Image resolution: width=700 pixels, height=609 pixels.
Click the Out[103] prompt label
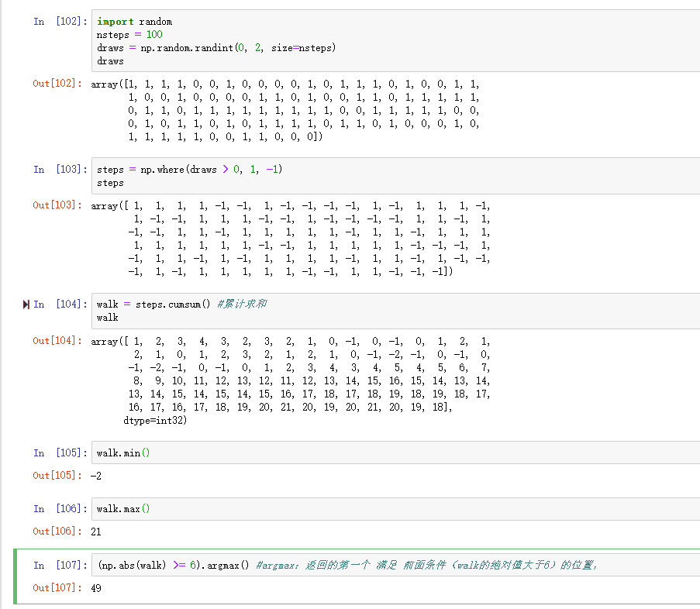56,205
